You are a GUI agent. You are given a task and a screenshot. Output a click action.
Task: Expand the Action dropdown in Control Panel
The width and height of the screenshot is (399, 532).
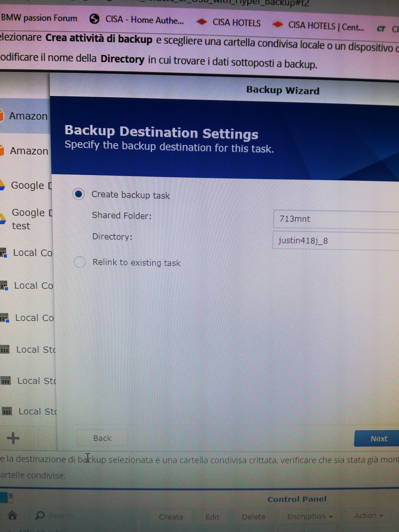(x=368, y=516)
